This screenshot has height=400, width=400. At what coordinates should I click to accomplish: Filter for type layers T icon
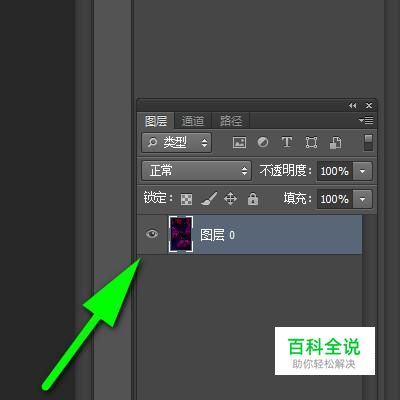(287, 142)
